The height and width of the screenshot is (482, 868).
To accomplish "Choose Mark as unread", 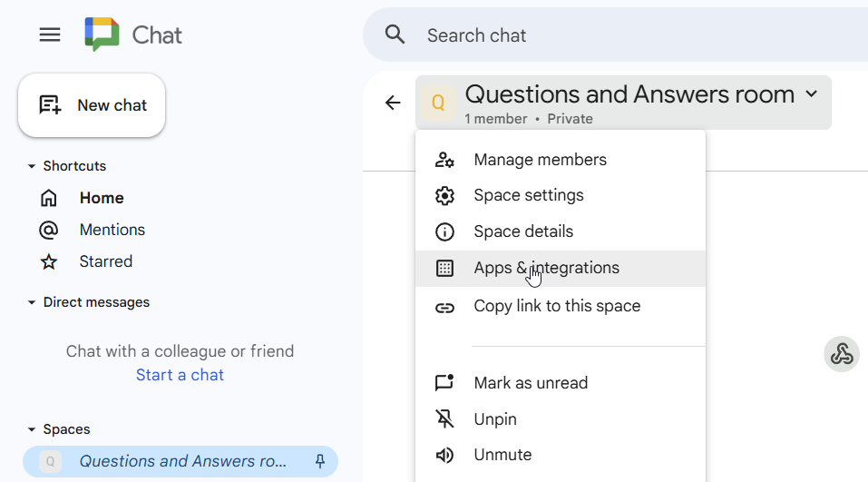I will click(561, 383).
